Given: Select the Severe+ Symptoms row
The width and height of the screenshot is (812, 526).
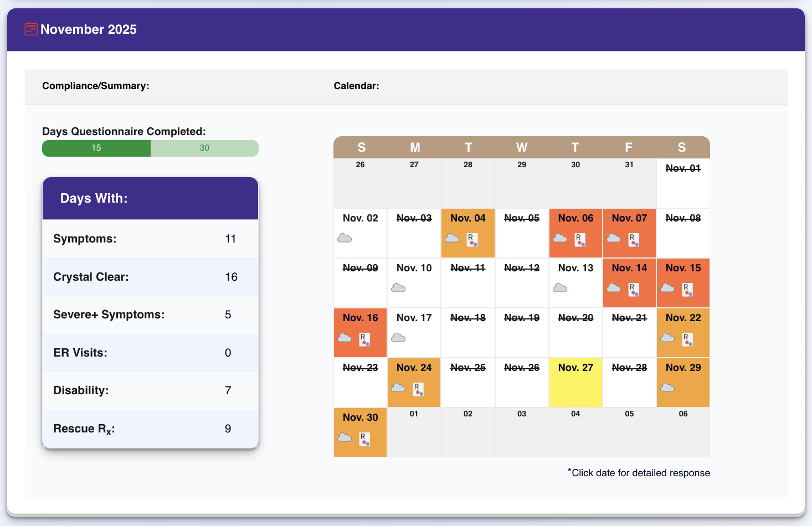Looking at the screenshot, I should tap(150, 314).
